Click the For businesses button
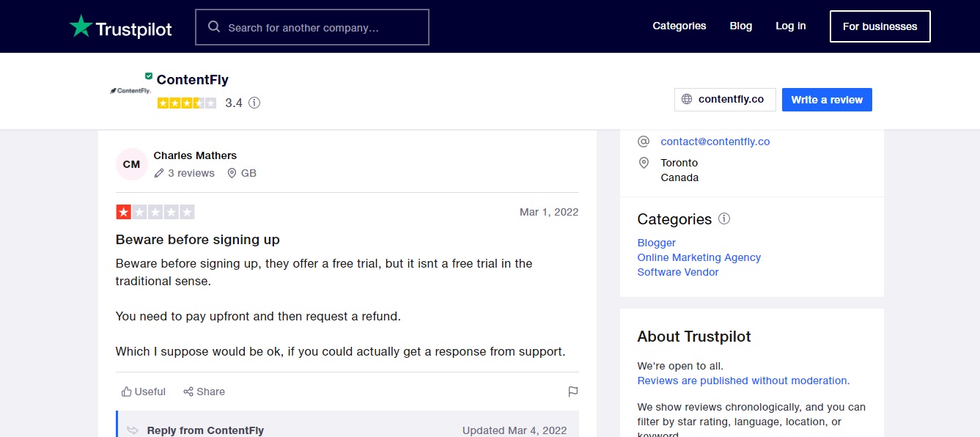Screen dimensions: 980x437 (x=880, y=26)
